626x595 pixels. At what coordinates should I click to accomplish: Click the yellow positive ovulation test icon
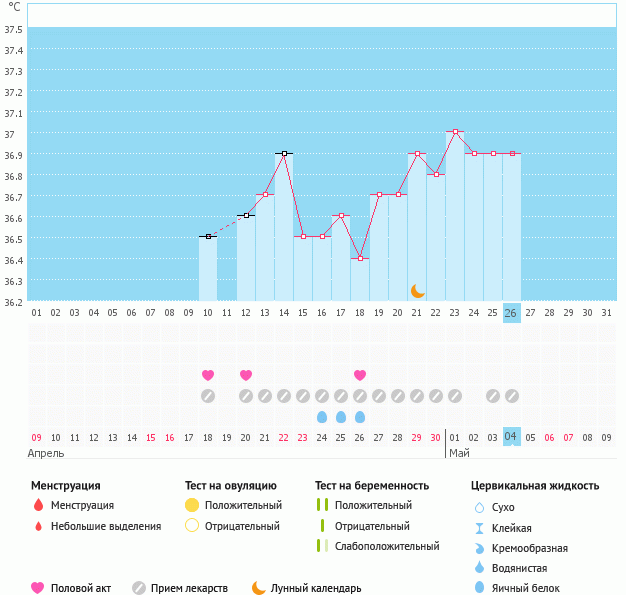[192, 505]
